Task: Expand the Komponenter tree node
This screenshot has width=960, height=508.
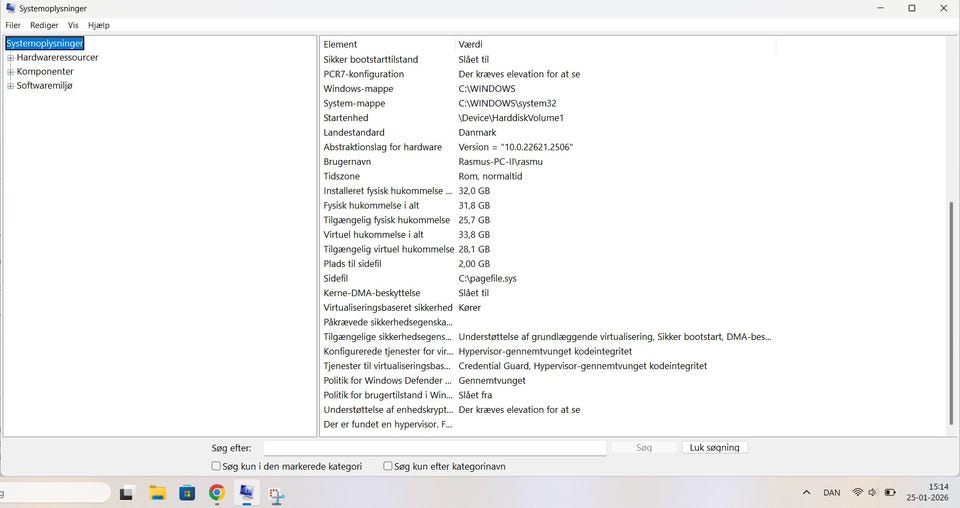Action: (x=10, y=72)
